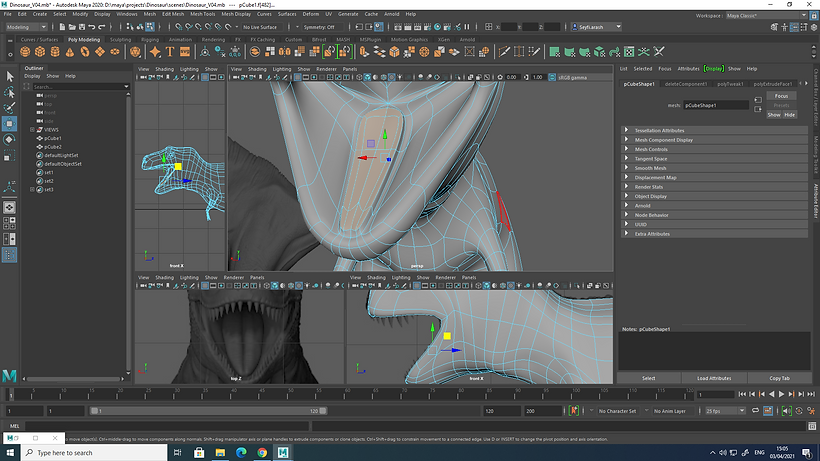Create a polygon cube from the shelf
Viewport: 820px width, 461px height.
tap(40, 52)
